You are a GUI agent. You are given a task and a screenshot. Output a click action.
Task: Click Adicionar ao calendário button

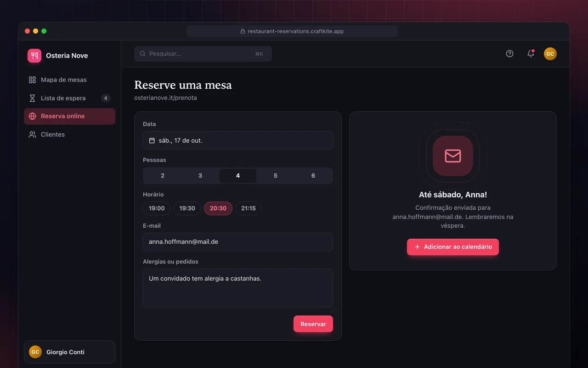453,247
